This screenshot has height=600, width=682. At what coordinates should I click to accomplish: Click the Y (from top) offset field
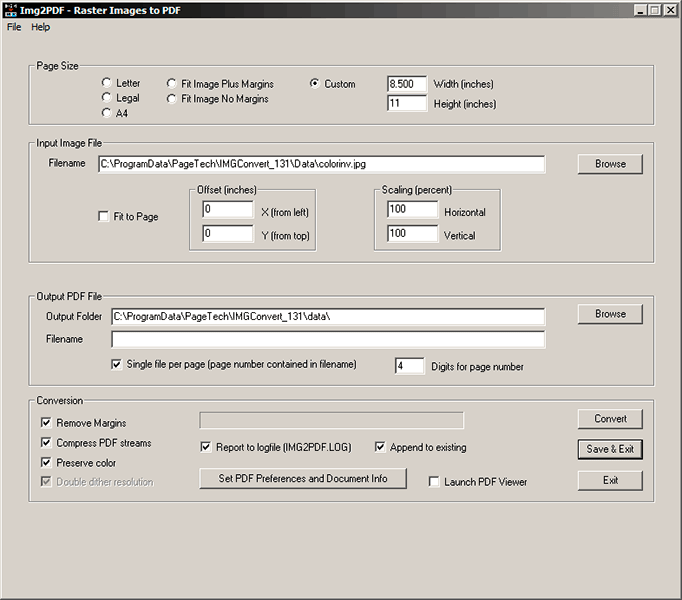pos(228,234)
